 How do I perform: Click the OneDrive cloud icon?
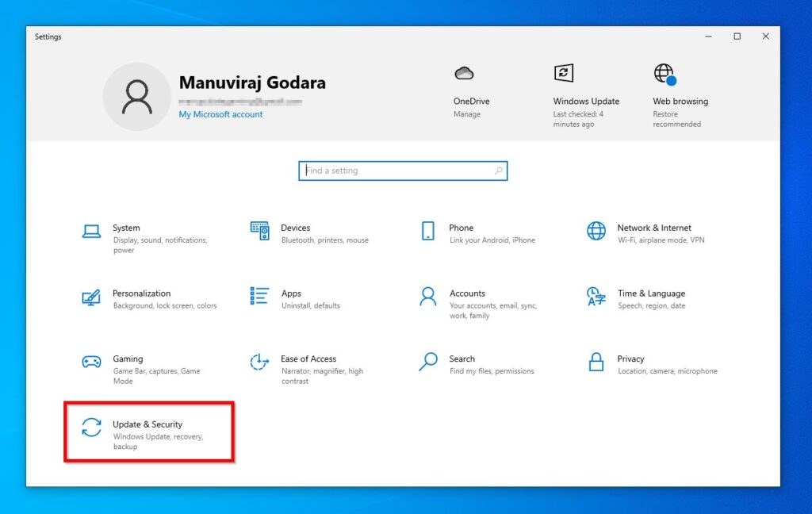click(x=464, y=73)
